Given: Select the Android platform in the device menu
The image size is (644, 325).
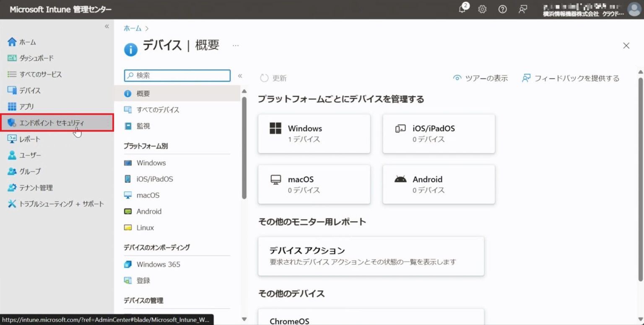Looking at the screenshot, I should click(149, 211).
